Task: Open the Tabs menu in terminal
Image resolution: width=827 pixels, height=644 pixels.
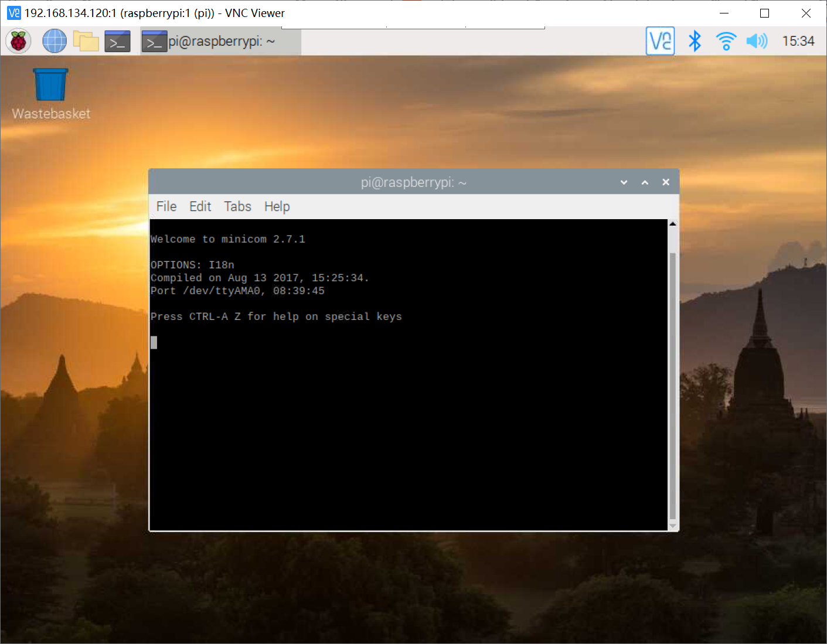Action: coord(237,206)
